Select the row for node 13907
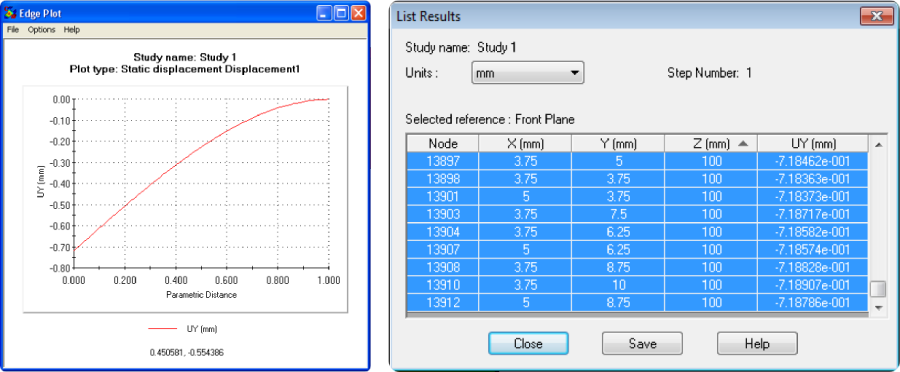 pos(637,250)
